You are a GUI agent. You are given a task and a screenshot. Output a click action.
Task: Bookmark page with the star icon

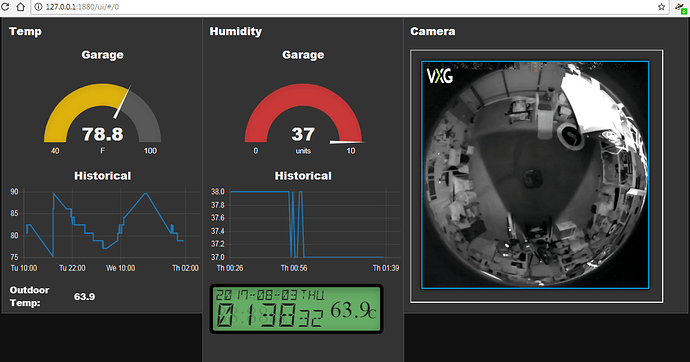tap(661, 7)
